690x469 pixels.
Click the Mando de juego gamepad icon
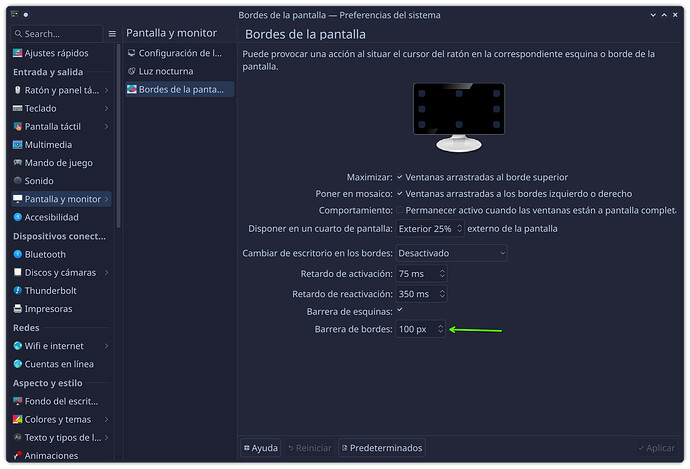pyautogui.click(x=18, y=163)
